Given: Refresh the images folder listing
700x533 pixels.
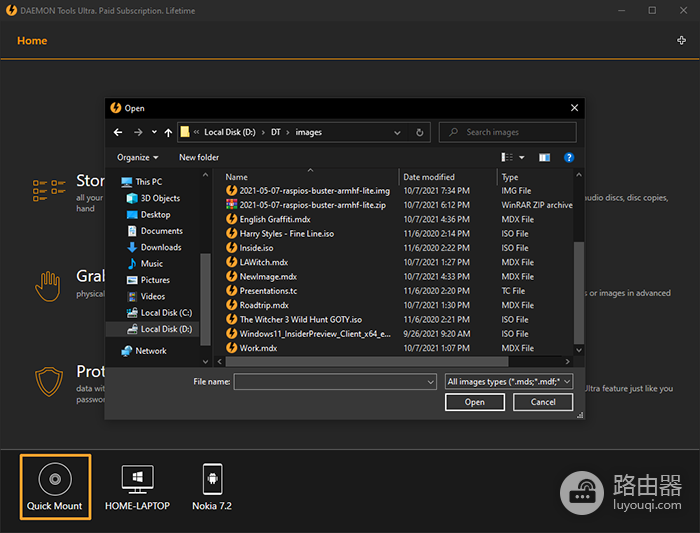Looking at the screenshot, I should (x=420, y=133).
